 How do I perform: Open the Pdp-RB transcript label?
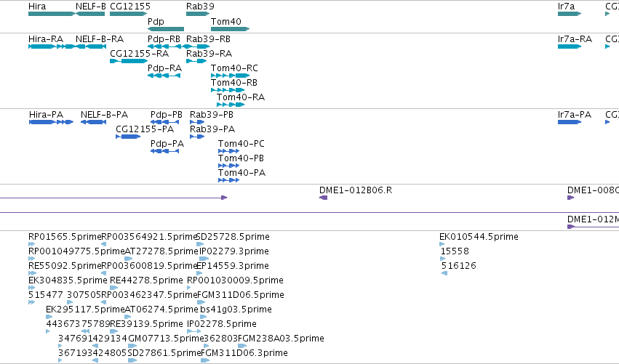coord(164,39)
